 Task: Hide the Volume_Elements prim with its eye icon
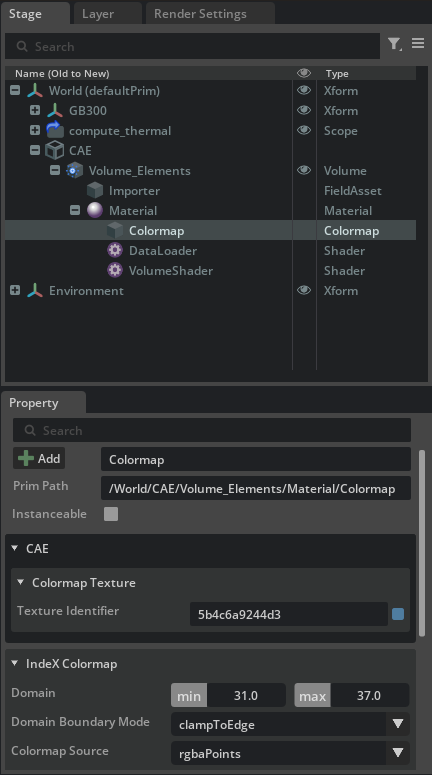point(304,170)
